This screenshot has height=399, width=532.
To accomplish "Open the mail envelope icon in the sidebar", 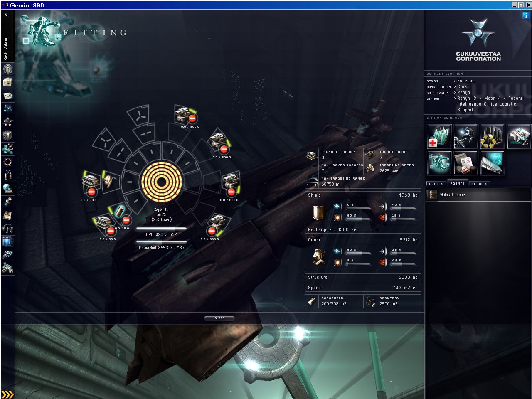I will tap(7, 96).
